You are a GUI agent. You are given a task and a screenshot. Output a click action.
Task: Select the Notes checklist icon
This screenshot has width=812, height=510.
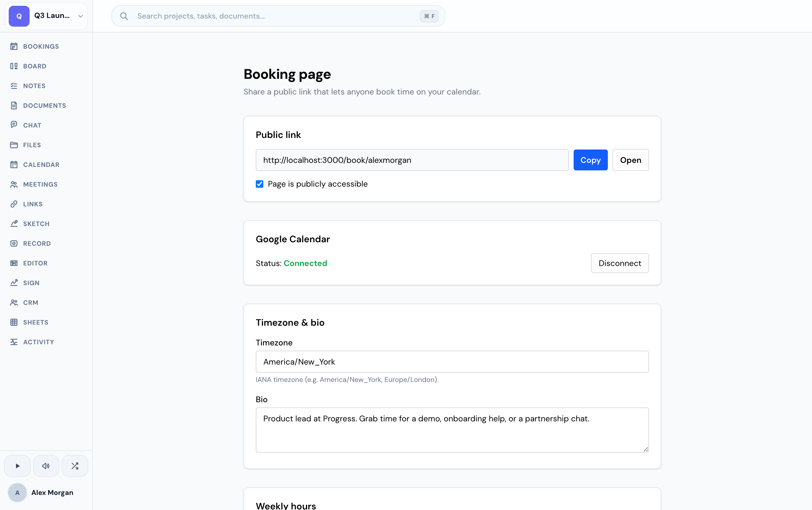pos(14,85)
